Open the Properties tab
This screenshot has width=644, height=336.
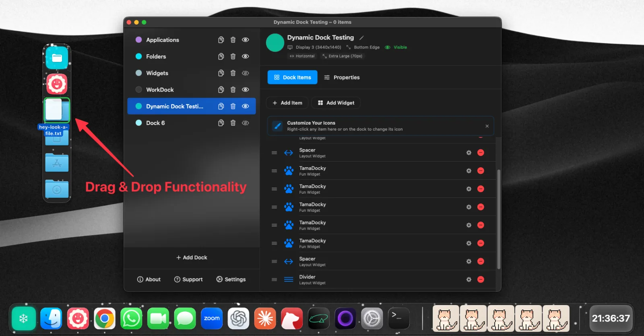pos(342,77)
